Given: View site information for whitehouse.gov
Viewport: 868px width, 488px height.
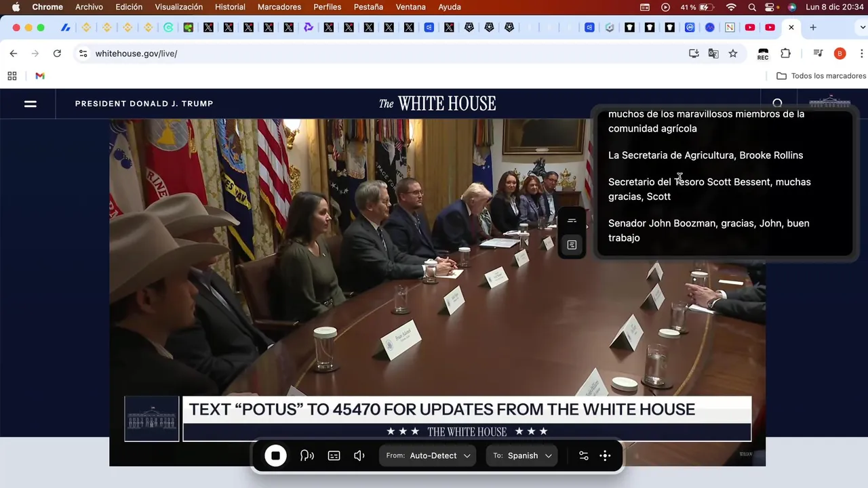Looking at the screenshot, I should 83,54.
